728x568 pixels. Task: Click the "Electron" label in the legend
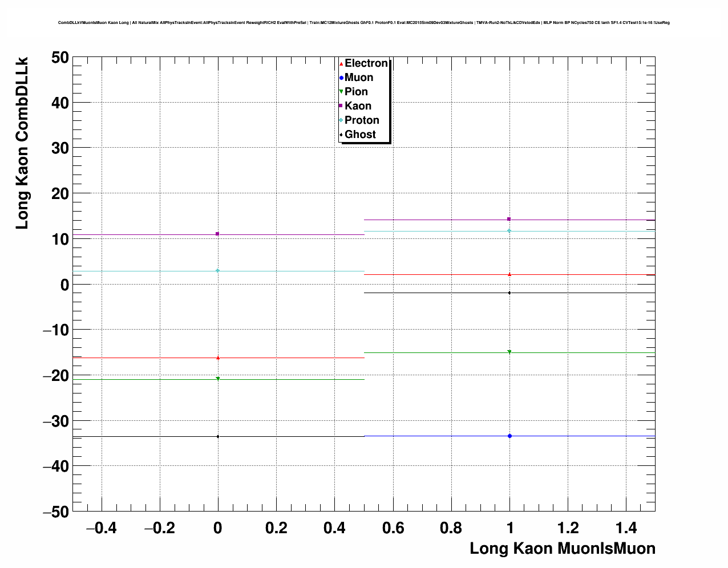click(x=366, y=63)
